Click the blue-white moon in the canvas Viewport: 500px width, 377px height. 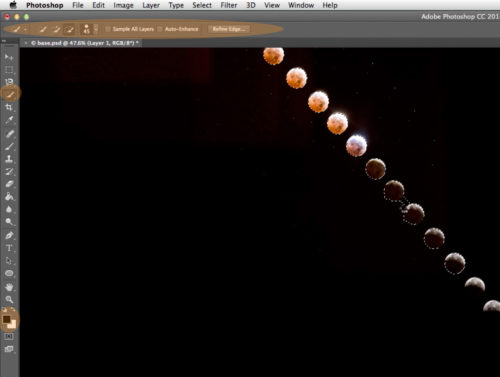356,145
